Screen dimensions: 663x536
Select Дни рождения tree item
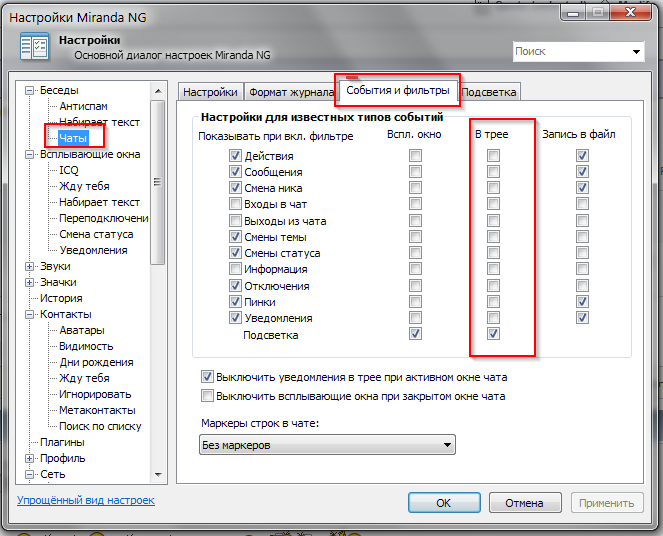[x=96, y=363]
